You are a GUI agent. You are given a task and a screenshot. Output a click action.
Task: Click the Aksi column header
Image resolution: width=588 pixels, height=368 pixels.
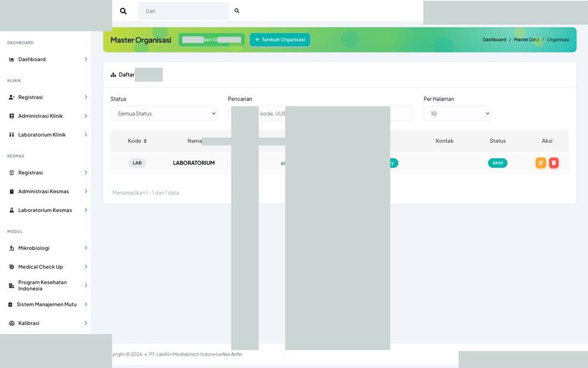click(547, 141)
